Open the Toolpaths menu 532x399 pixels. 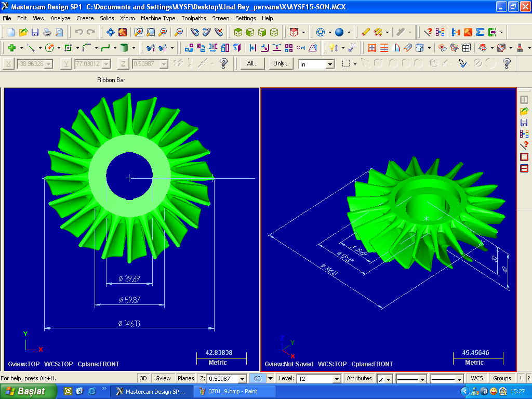click(x=193, y=18)
